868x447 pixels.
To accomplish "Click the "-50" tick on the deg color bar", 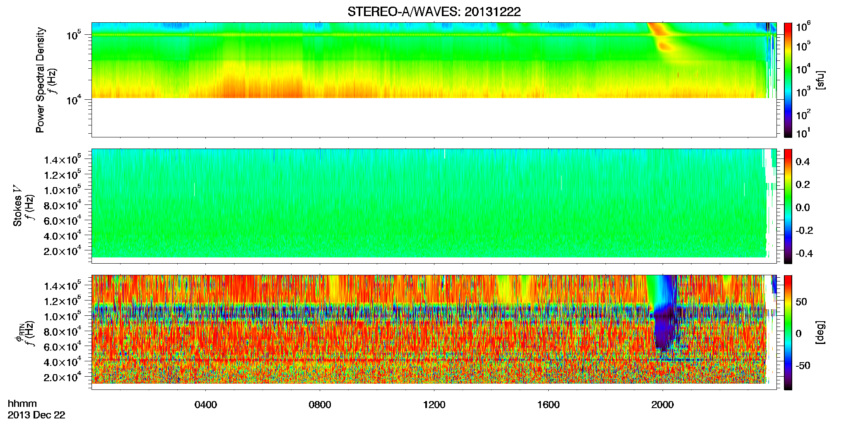I will click(803, 365).
